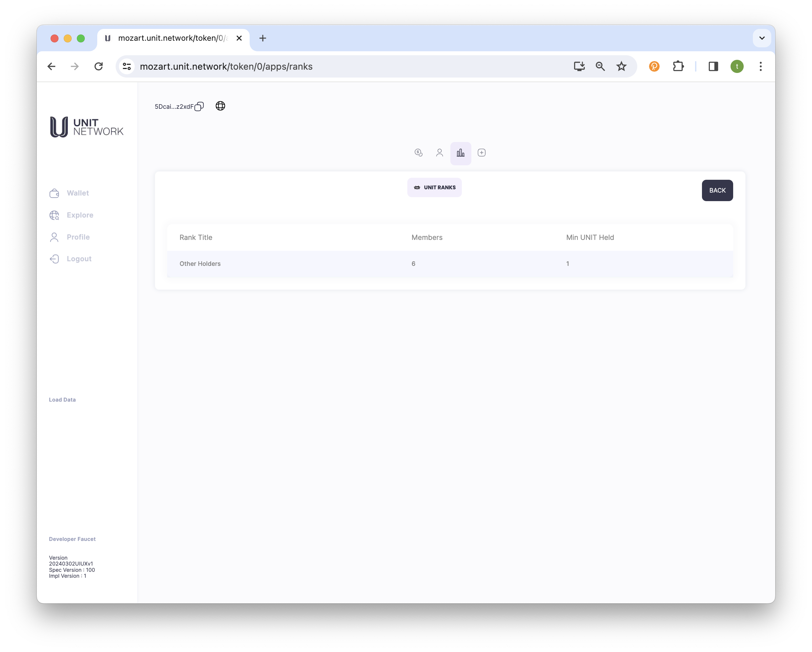This screenshot has width=812, height=652.
Task: Click the Load Data link
Action: tap(62, 400)
